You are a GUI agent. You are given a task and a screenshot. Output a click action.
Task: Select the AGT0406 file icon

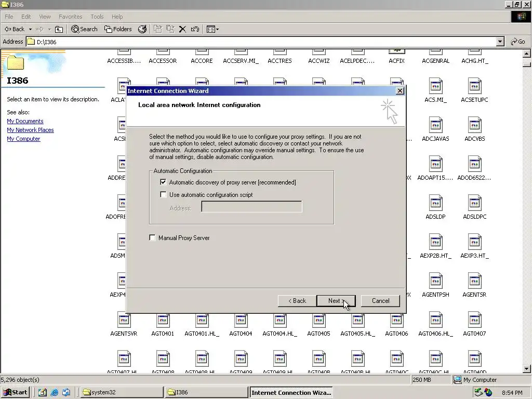click(x=396, y=320)
